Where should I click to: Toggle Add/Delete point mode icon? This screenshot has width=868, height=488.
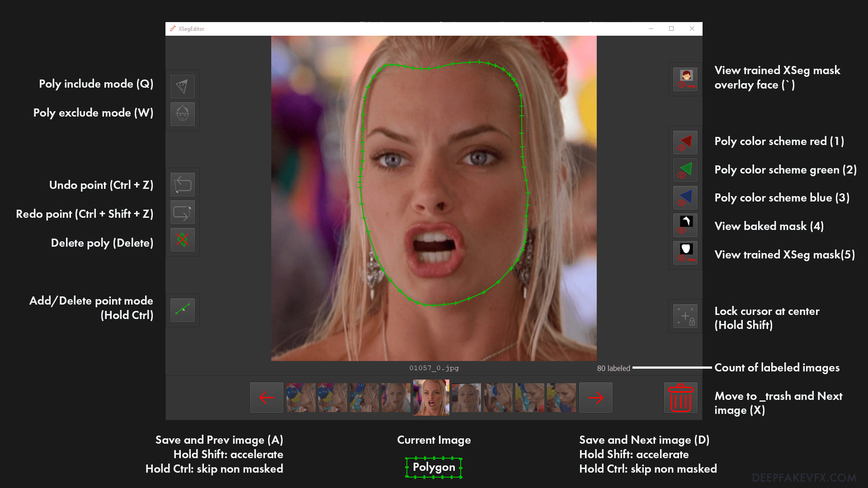(182, 310)
